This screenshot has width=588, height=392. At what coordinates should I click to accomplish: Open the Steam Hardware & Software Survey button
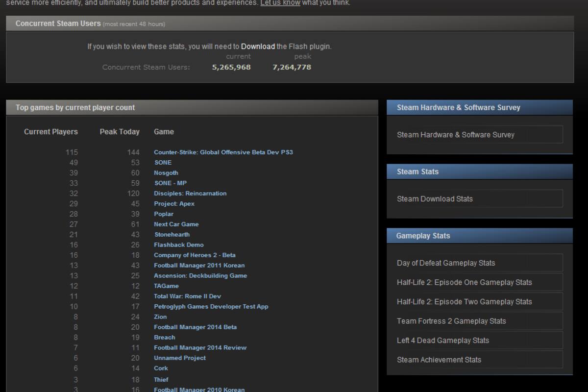[x=480, y=135]
